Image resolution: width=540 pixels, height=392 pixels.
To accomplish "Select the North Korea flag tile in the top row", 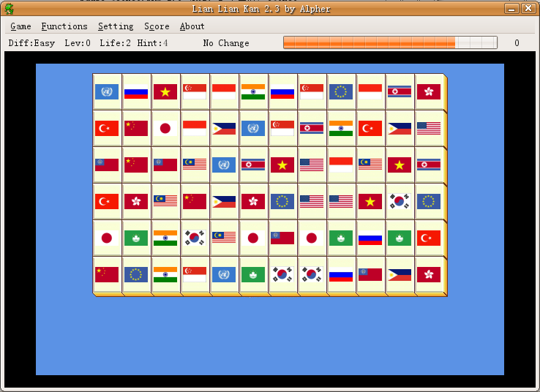I will tap(400, 91).
